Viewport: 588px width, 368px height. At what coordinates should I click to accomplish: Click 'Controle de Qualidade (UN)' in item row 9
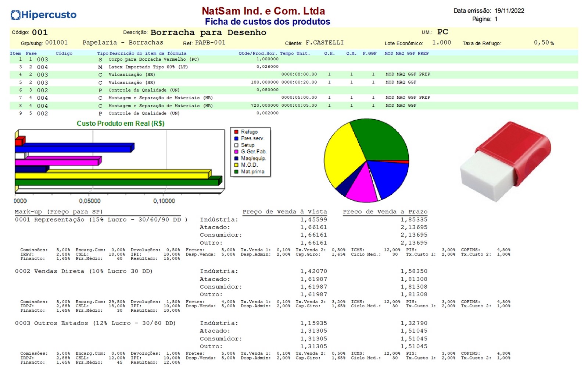pyautogui.click(x=144, y=113)
